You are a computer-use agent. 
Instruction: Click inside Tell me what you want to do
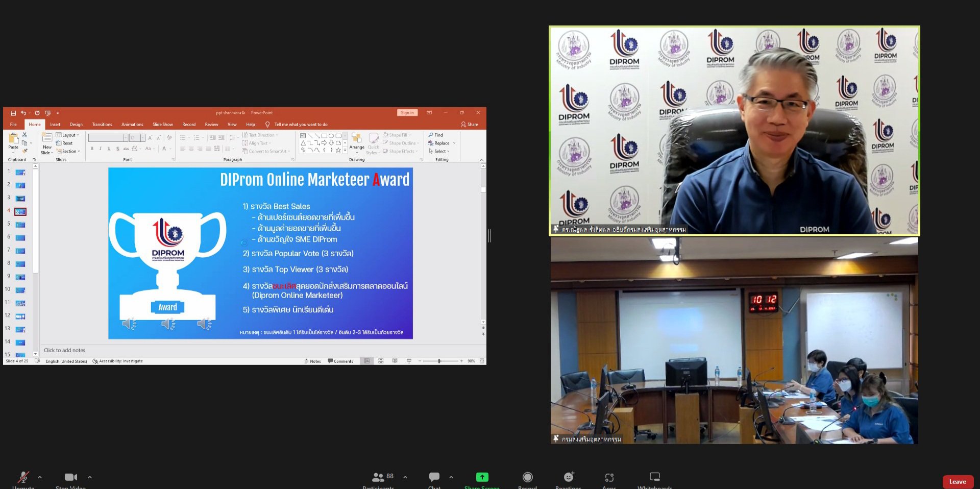click(301, 125)
